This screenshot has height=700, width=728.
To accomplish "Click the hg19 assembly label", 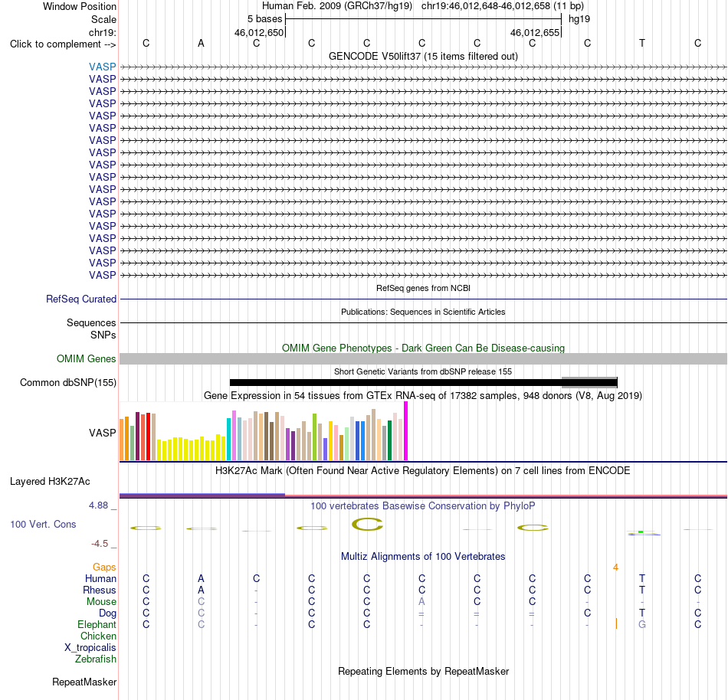I will pos(579,19).
